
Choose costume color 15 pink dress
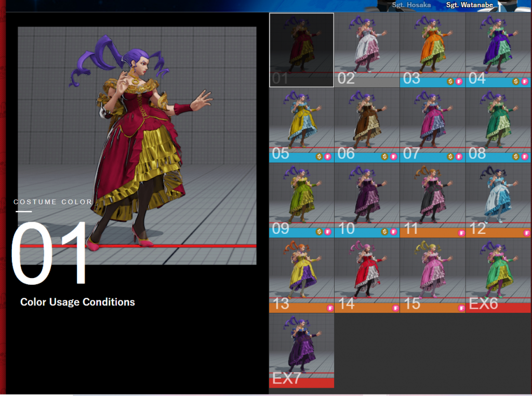432,275
